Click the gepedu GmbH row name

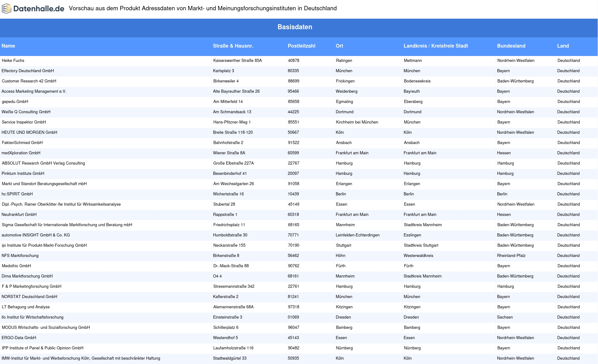pos(15,101)
